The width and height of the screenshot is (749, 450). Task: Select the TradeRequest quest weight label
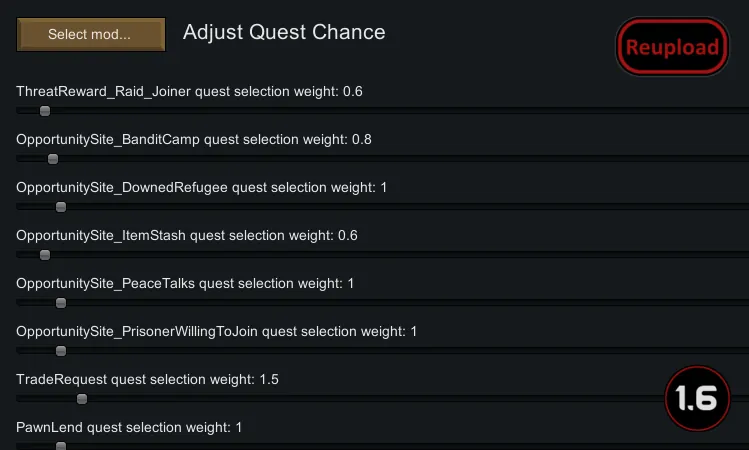(147, 379)
